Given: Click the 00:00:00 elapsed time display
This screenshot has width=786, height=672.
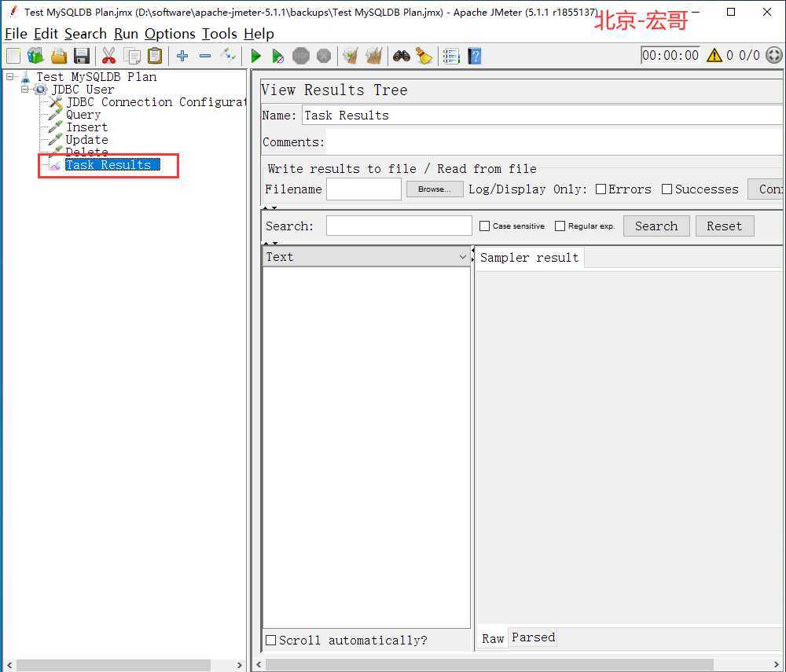Looking at the screenshot, I should (x=670, y=55).
